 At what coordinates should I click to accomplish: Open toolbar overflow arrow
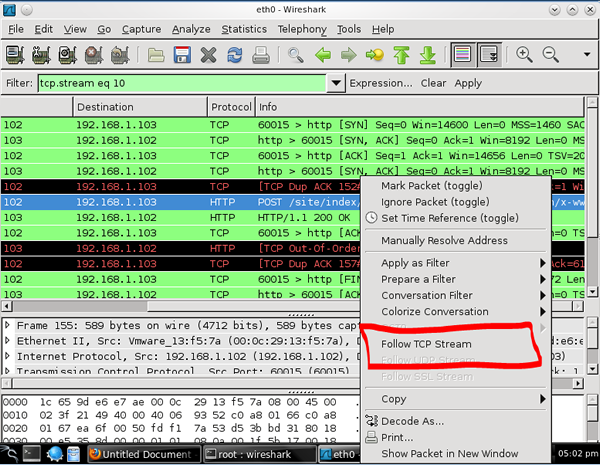(587, 55)
